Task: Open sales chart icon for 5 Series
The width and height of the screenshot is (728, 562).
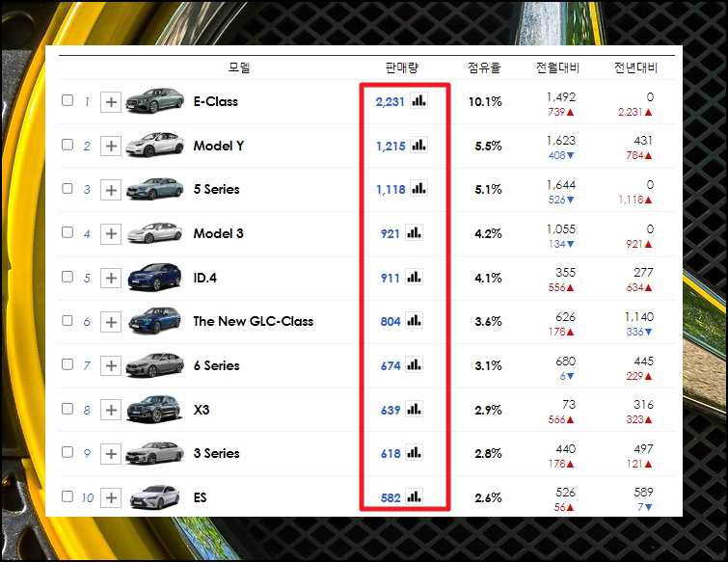Action: click(418, 188)
